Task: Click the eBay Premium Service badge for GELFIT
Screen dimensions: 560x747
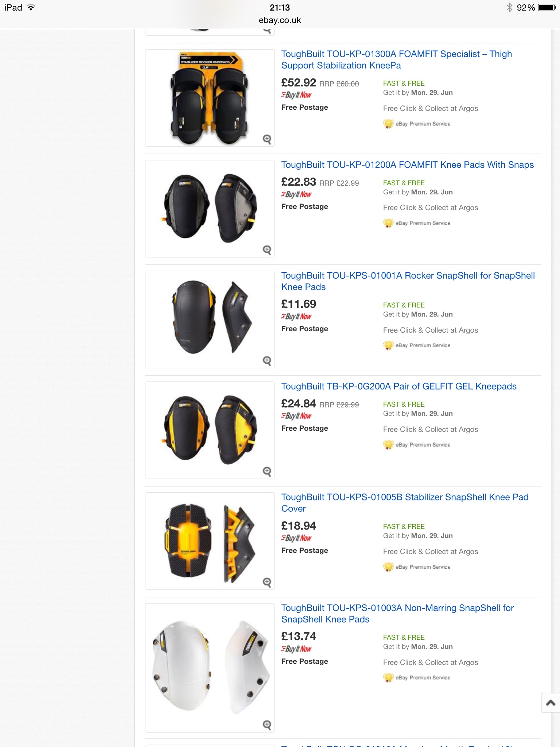Action: pos(417,445)
